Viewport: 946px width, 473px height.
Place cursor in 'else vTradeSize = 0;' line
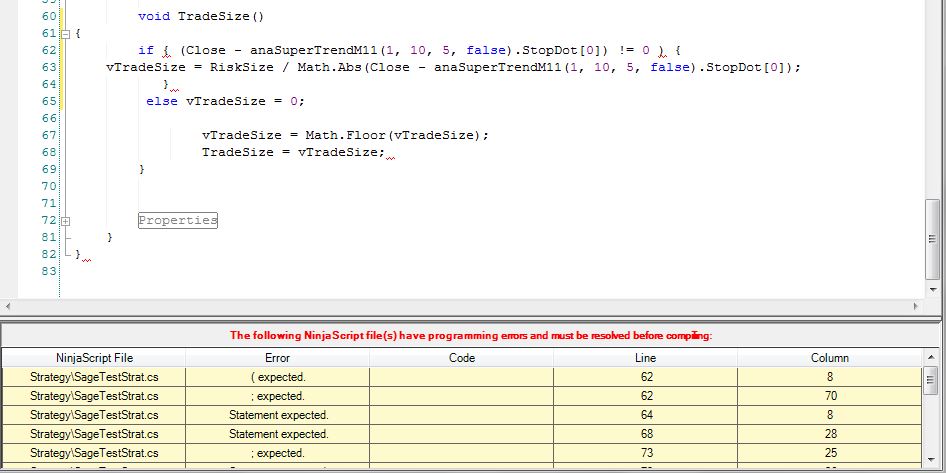click(x=226, y=101)
